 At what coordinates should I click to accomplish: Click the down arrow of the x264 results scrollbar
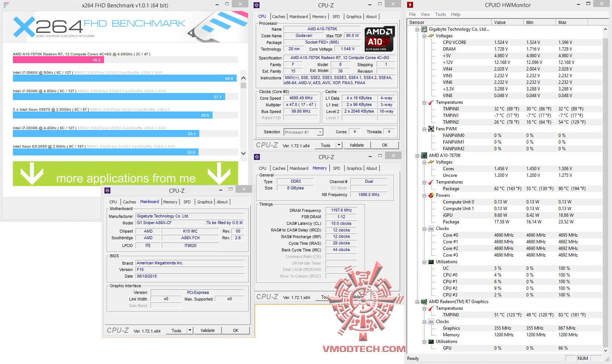[243, 153]
